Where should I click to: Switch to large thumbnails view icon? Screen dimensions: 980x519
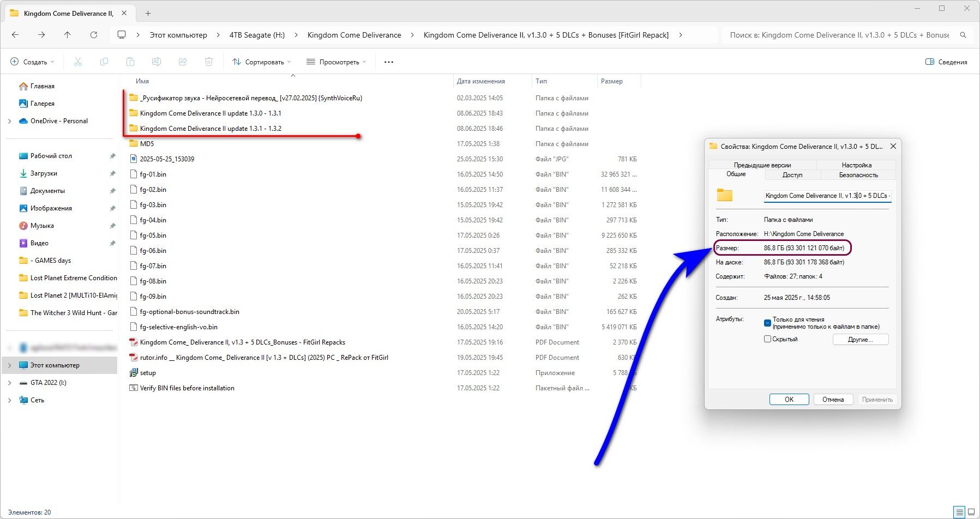click(971, 512)
